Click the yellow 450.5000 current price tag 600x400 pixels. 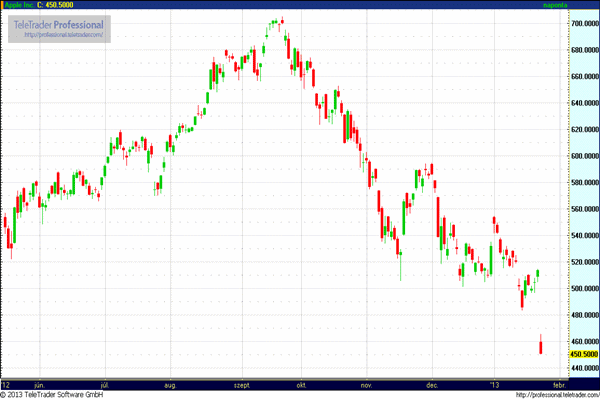(583, 354)
